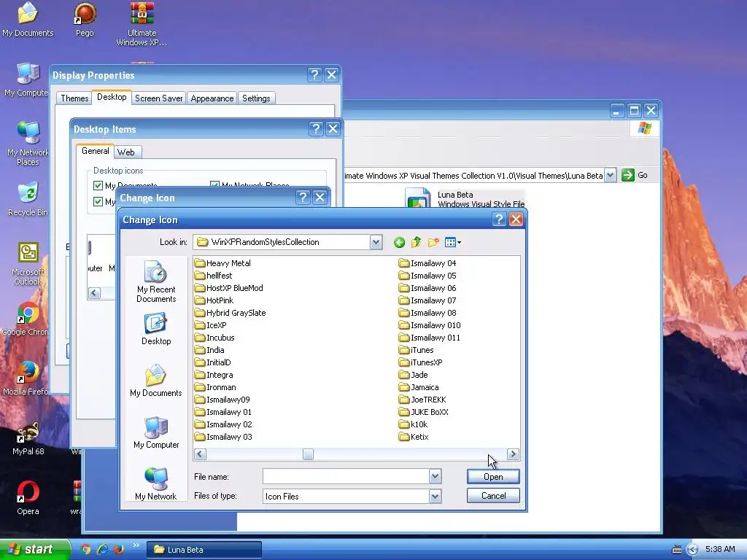Open Themes tab in Display Properties
This screenshot has width=747, height=560.
pos(74,98)
